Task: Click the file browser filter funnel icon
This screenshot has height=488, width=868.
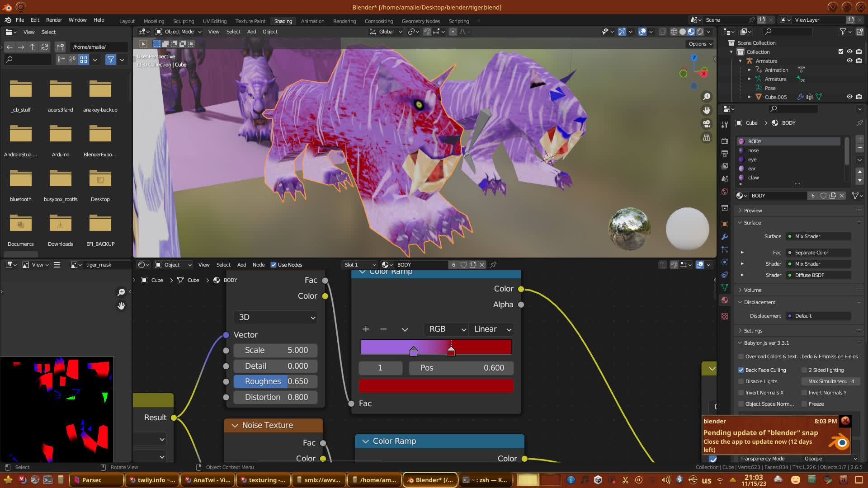Action: click(110, 60)
